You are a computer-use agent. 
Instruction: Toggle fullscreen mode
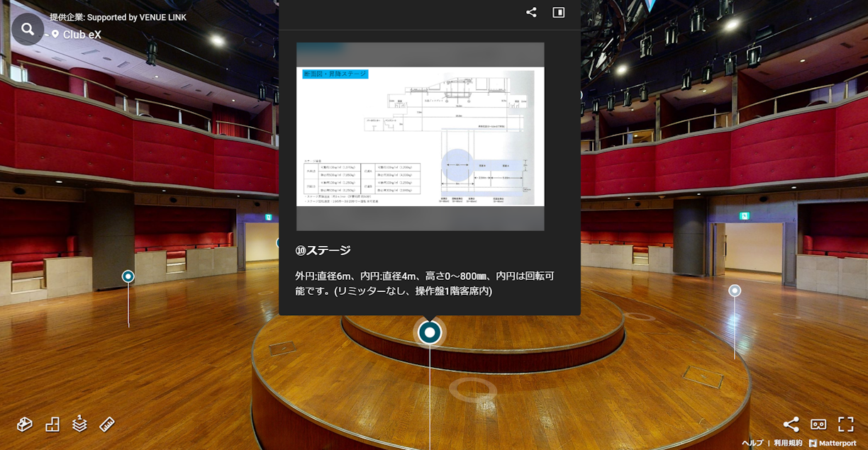846,424
